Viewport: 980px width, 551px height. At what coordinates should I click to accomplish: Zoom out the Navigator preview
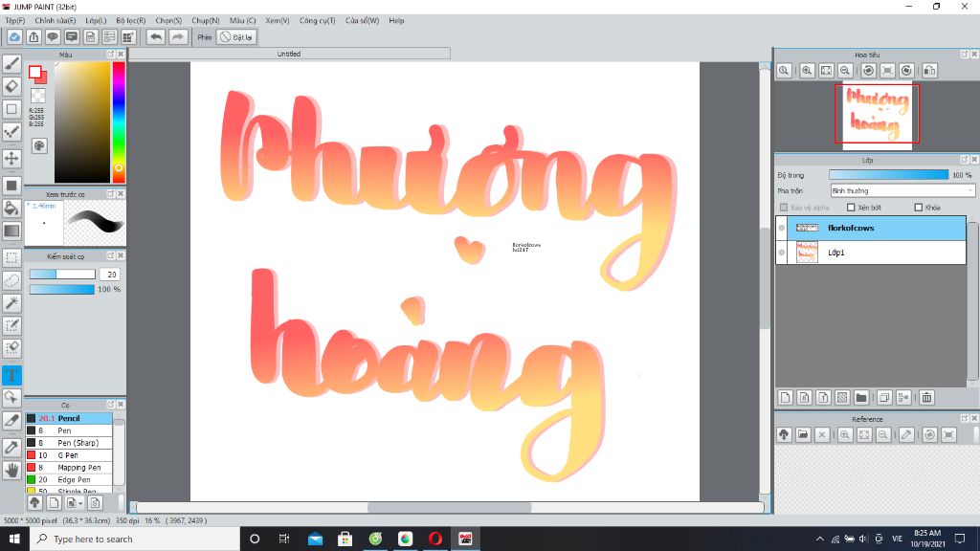[x=845, y=71]
